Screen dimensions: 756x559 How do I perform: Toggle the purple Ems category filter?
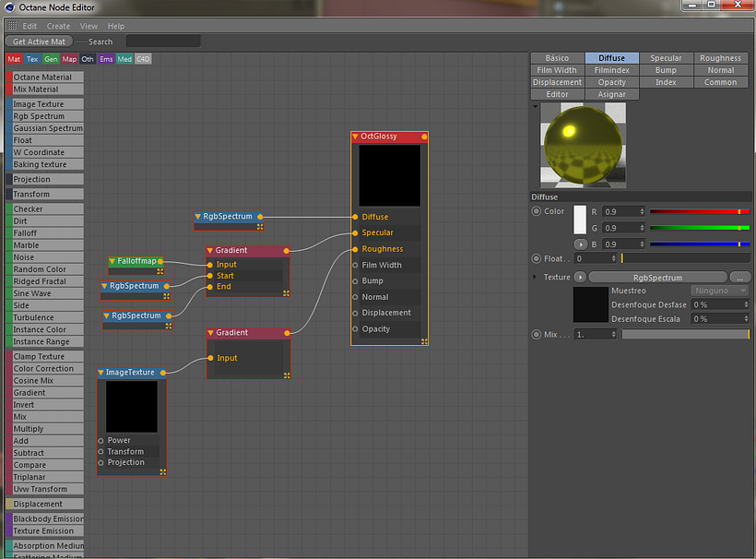coord(106,59)
